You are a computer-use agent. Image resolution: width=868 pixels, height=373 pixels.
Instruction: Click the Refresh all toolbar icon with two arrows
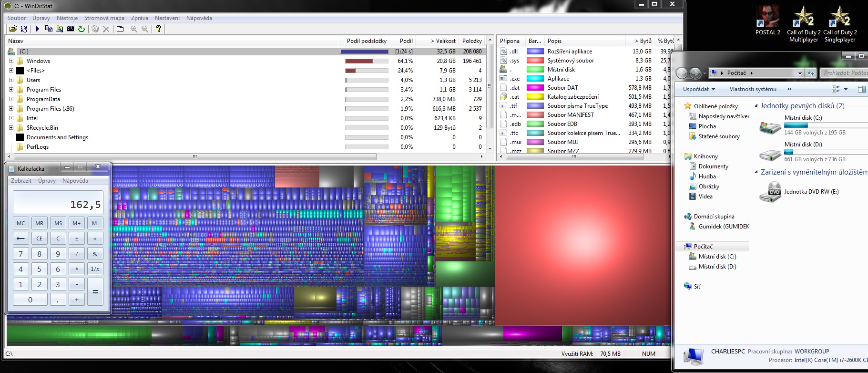pos(24,29)
